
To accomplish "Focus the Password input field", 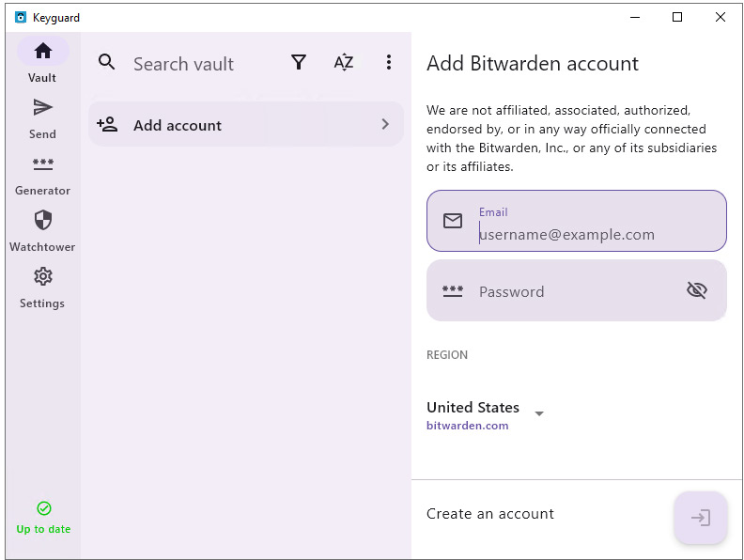I will point(577,290).
